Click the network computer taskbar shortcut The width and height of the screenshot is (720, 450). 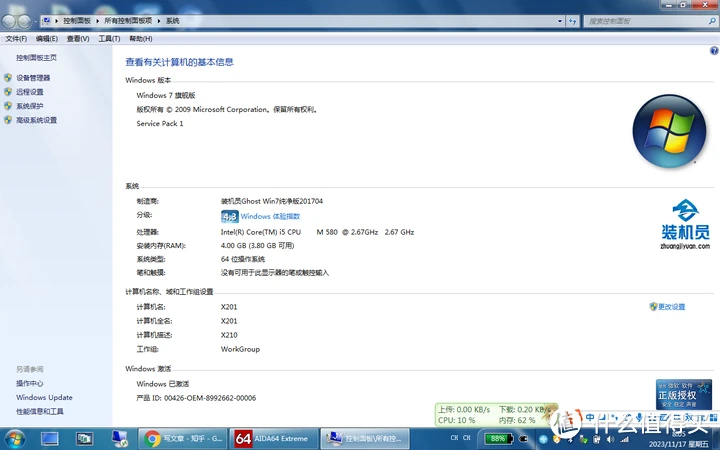tap(120, 439)
